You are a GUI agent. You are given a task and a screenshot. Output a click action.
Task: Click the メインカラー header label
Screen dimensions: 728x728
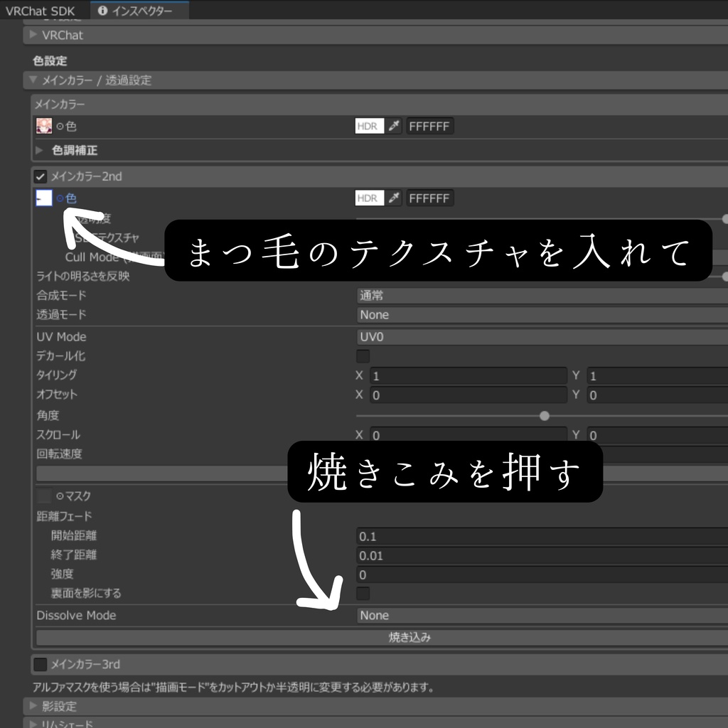[x=60, y=104]
